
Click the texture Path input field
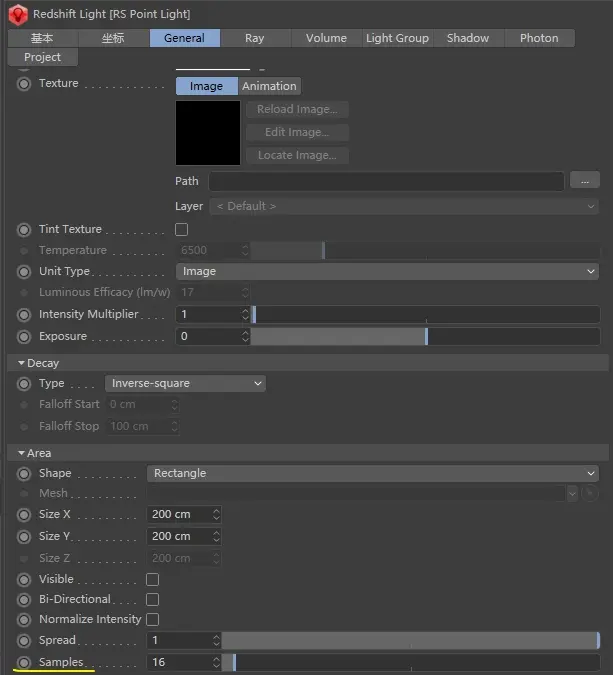tap(387, 181)
